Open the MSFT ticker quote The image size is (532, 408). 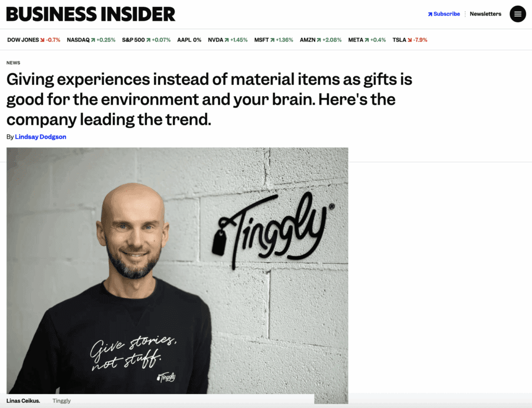273,40
